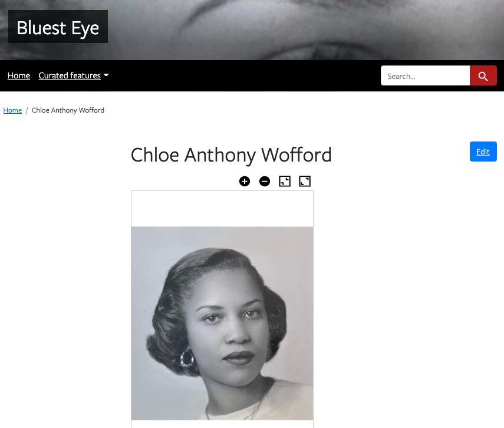Toggle full page view of the viewer
This screenshot has height=428, width=504.
tap(305, 182)
